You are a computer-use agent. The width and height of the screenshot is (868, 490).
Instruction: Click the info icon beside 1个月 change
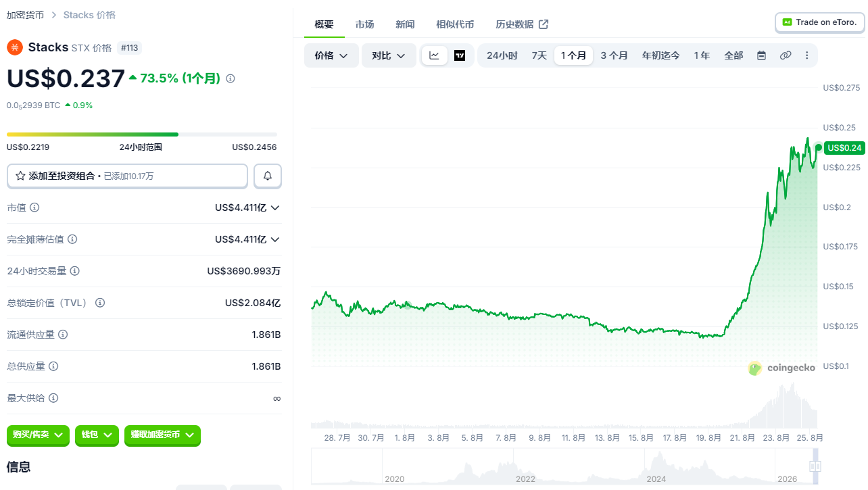tap(231, 78)
